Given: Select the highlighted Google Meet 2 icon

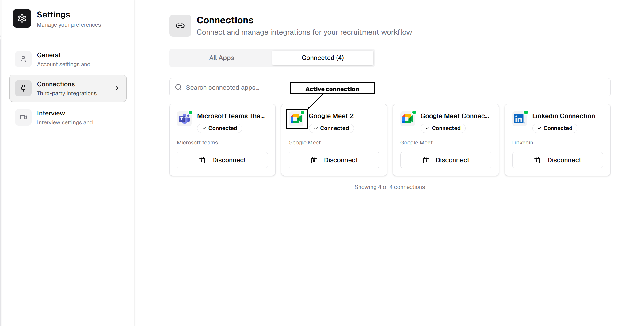Looking at the screenshot, I should pyautogui.click(x=296, y=119).
